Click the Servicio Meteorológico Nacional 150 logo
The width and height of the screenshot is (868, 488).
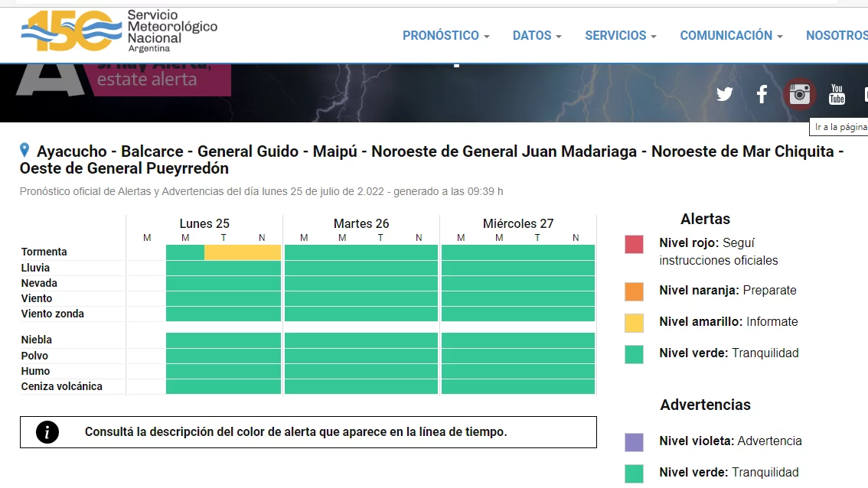tap(119, 31)
